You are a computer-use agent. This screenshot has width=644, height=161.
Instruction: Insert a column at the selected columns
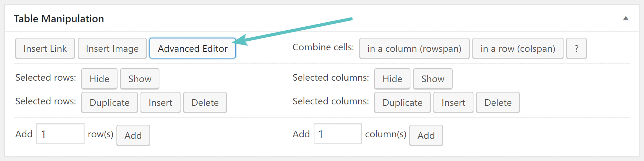[453, 103]
